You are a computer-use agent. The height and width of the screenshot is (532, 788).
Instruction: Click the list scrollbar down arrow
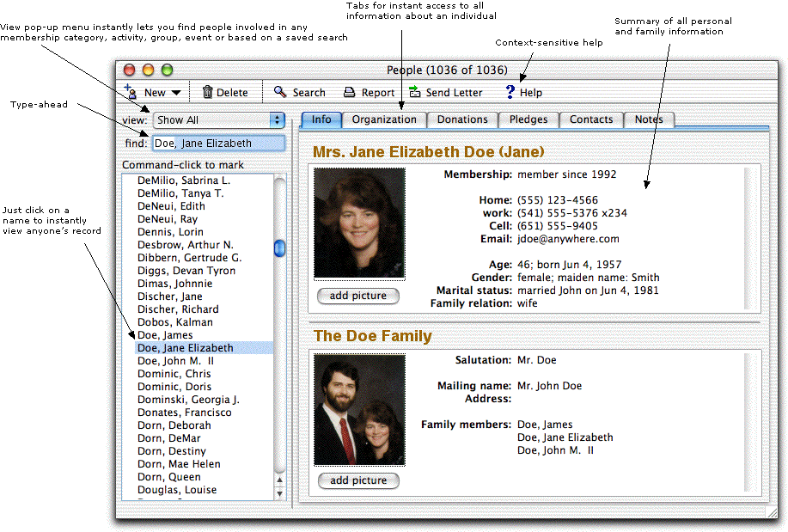[279, 493]
